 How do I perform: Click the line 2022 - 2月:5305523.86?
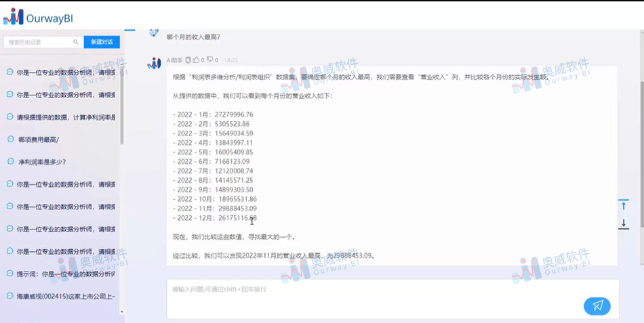pos(211,124)
